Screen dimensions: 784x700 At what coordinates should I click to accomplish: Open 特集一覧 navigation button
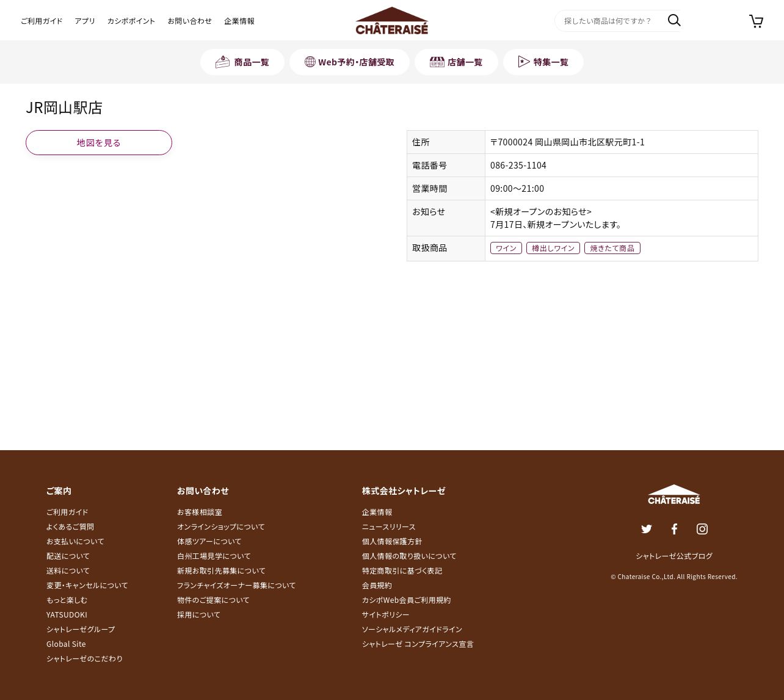543,62
